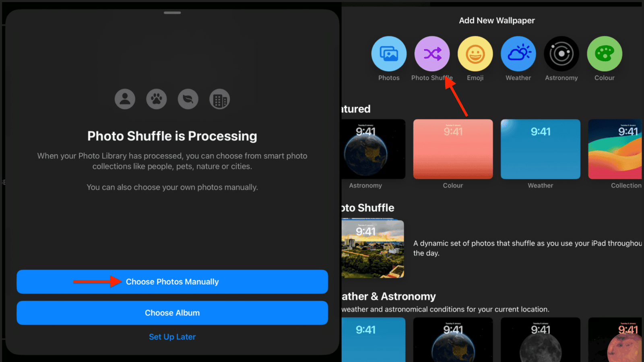Grab the sheet handle at top
The height and width of the screenshot is (362, 644).
click(172, 13)
